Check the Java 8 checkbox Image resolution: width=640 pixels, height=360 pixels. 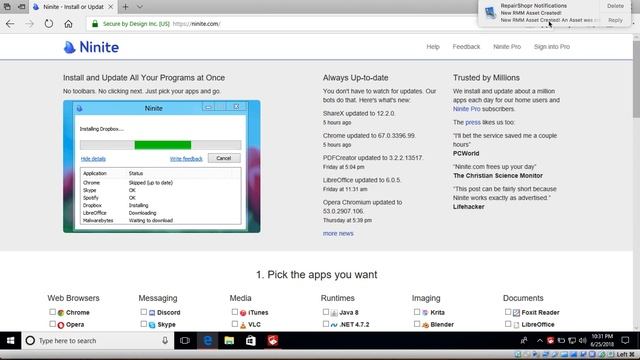(326, 312)
